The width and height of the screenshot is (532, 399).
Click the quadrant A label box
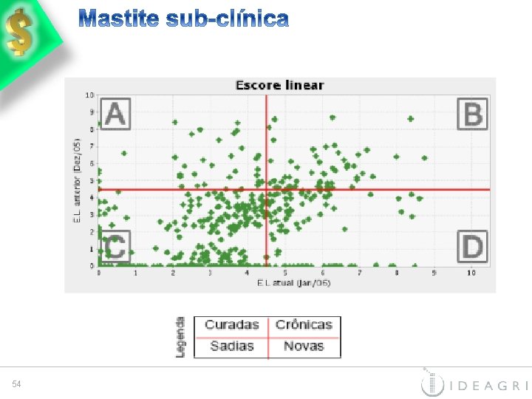(115, 115)
